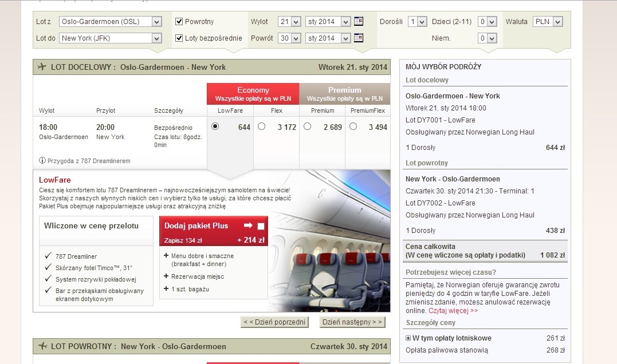Open the Powrót month sty 2014 dropdown

coord(328,38)
